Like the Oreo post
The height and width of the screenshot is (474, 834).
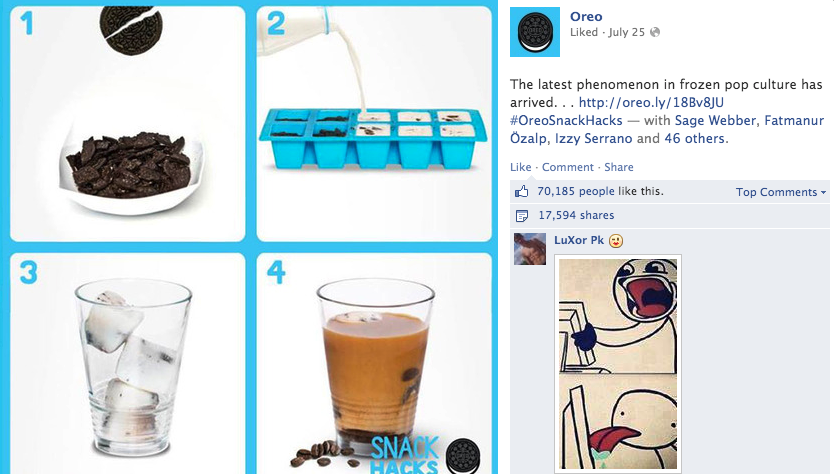(520, 167)
